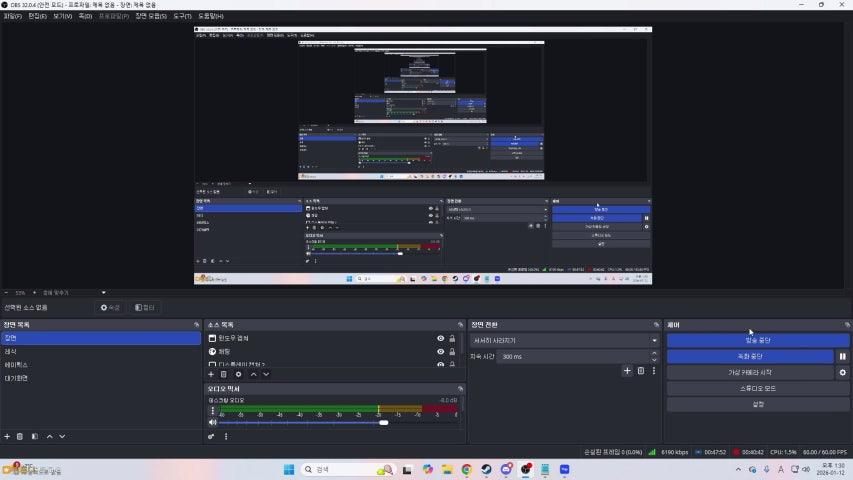Open virtual camera settings gear icon
853x480 pixels.
tap(842, 372)
